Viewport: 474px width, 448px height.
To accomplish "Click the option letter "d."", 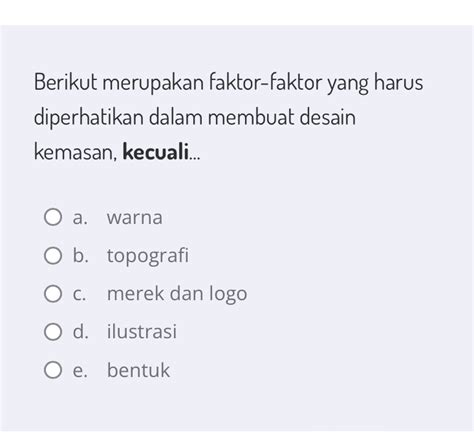I will pos(81,332).
